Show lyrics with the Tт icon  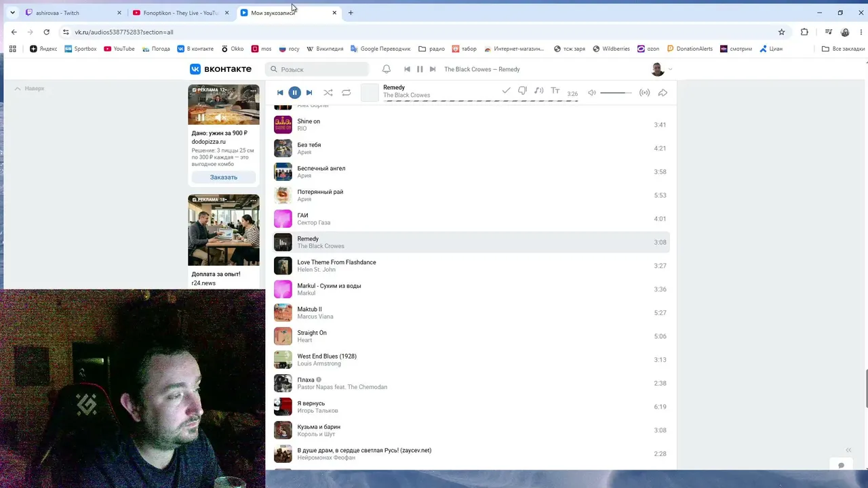tap(555, 91)
